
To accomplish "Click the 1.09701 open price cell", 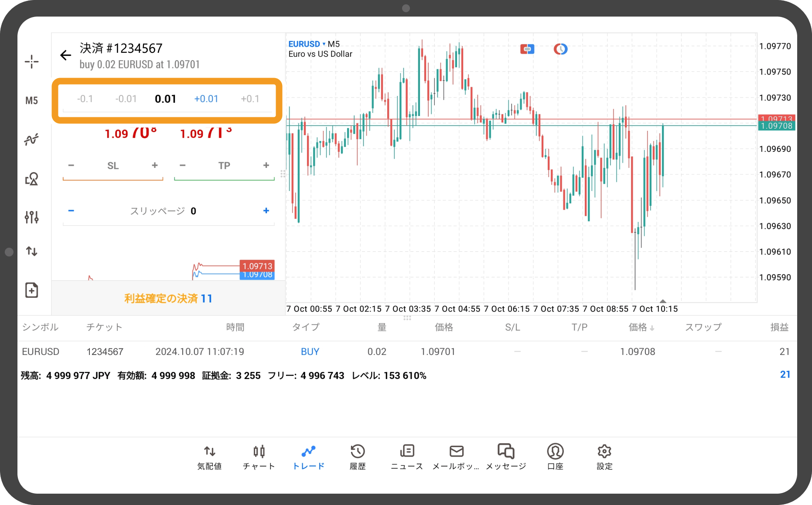I will pyautogui.click(x=438, y=351).
